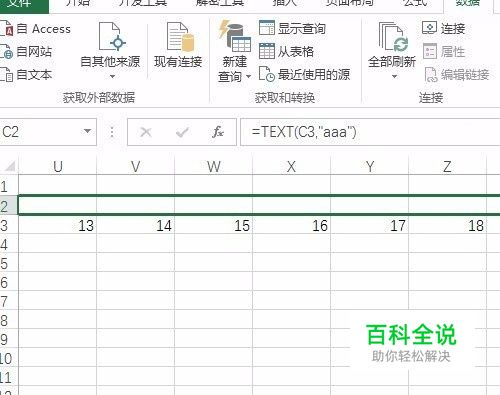Click the Select All corner triangle

[x=9, y=166]
